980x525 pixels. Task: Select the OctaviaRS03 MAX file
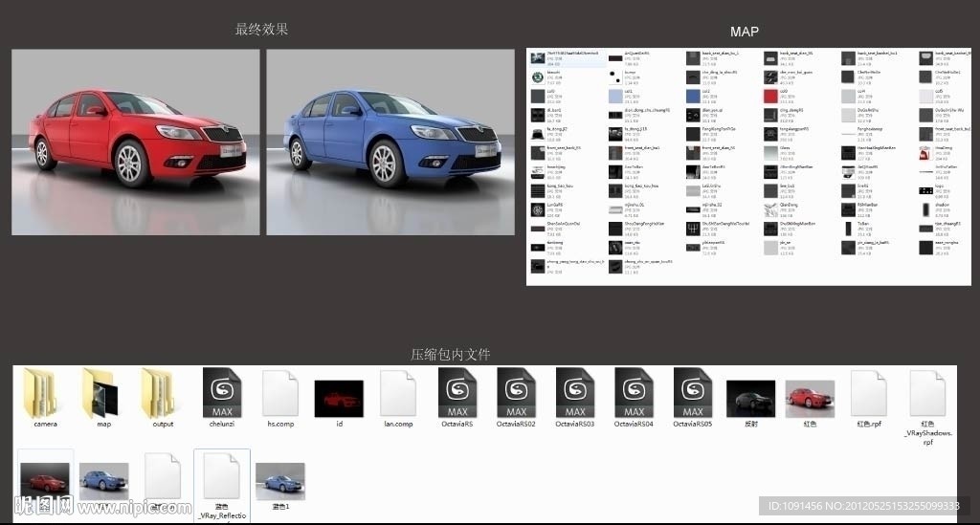575,394
